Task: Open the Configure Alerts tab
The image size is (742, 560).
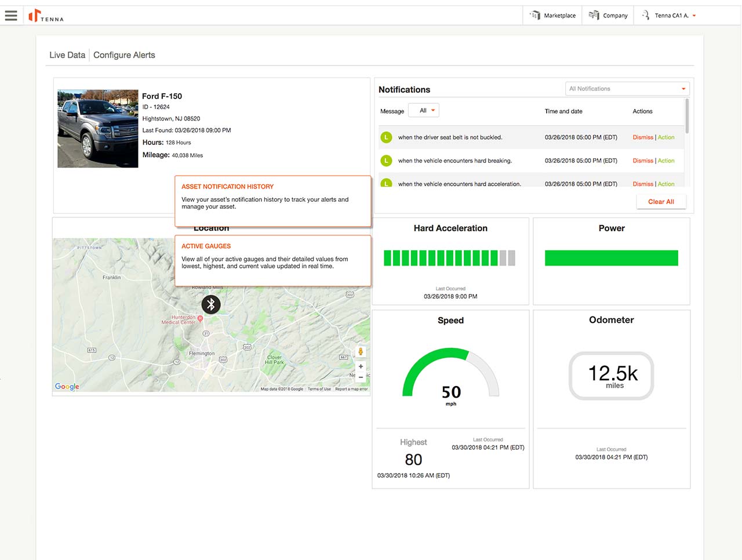Action: coord(124,55)
